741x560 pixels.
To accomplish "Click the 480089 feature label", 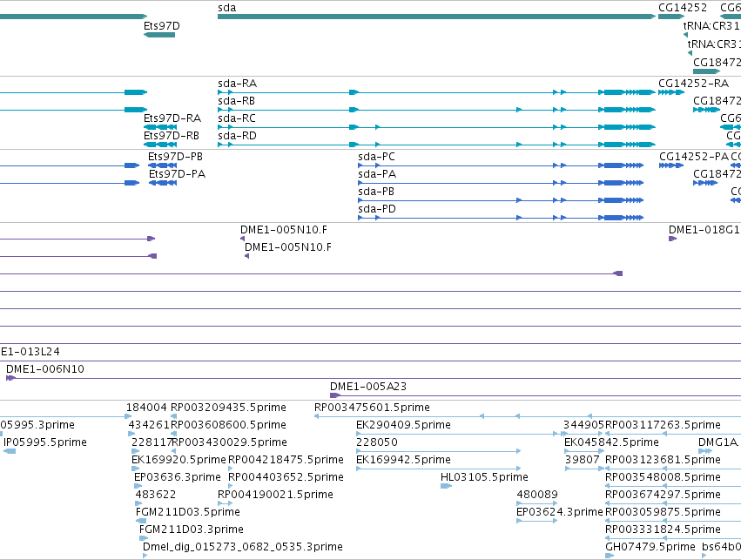I will pos(537,495).
